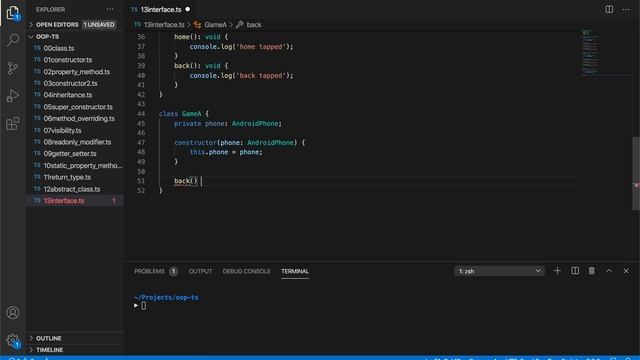
Task: Switch to the Output tab
Action: pos(200,271)
